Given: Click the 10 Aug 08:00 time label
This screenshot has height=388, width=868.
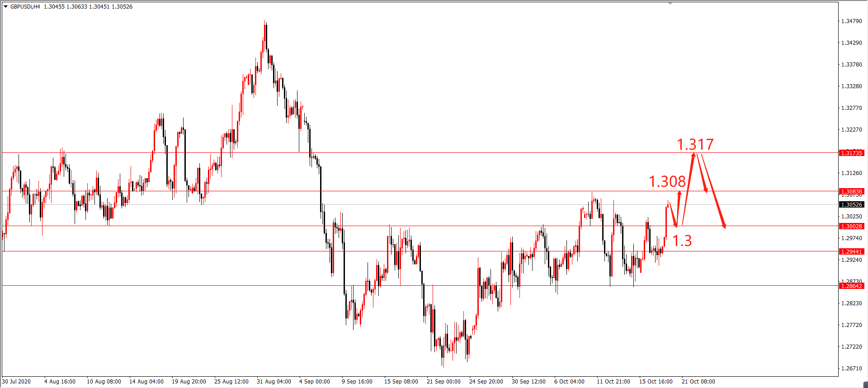Looking at the screenshot, I should coord(104,382).
